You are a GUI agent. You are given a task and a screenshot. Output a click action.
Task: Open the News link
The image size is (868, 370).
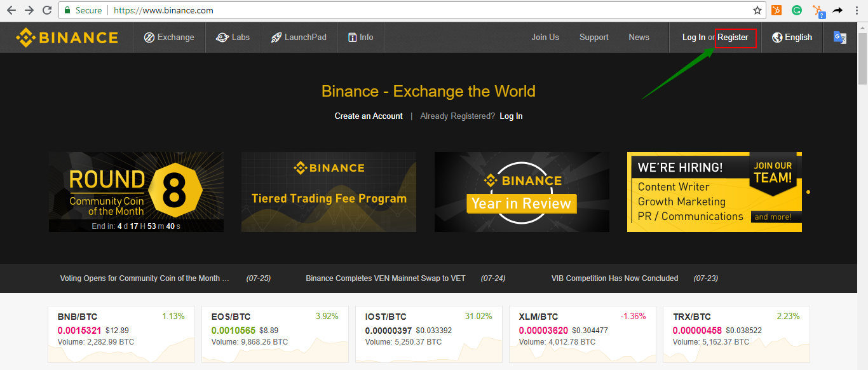point(639,38)
